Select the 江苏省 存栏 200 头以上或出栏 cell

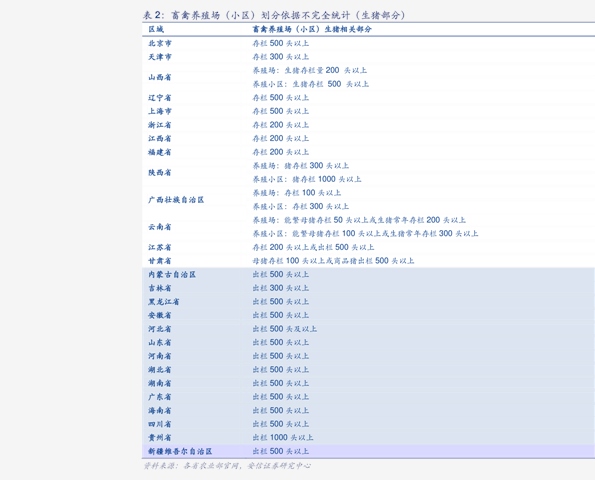(x=313, y=247)
